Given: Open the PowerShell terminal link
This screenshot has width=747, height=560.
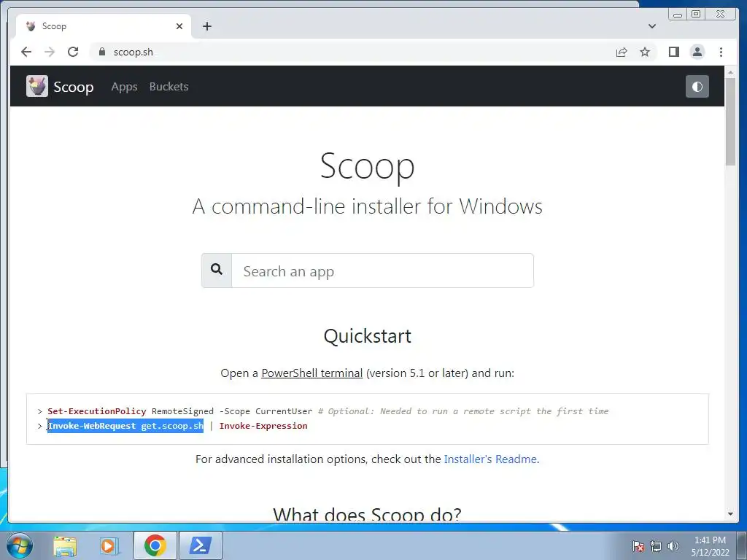Looking at the screenshot, I should click(x=312, y=373).
